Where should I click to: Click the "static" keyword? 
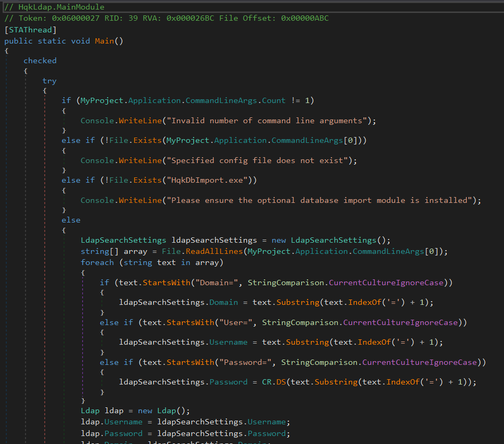click(52, 41)
